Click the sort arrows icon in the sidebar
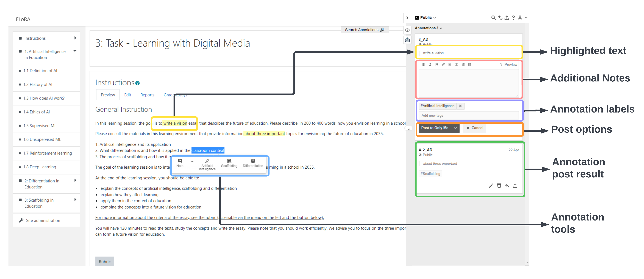Viewport: 644px width, 279px height. coord(500,18)
